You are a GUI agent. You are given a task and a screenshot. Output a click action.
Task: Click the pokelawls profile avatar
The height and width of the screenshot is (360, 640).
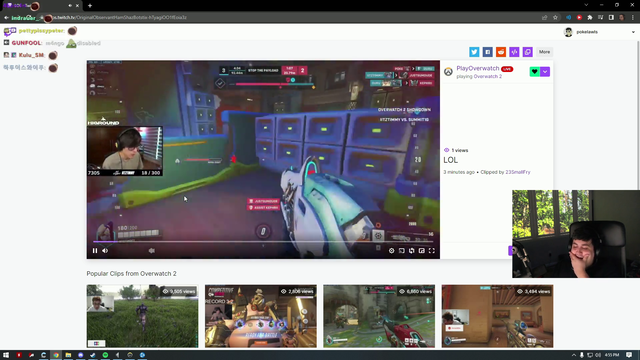pyautogui.click(x=568, y=32)
